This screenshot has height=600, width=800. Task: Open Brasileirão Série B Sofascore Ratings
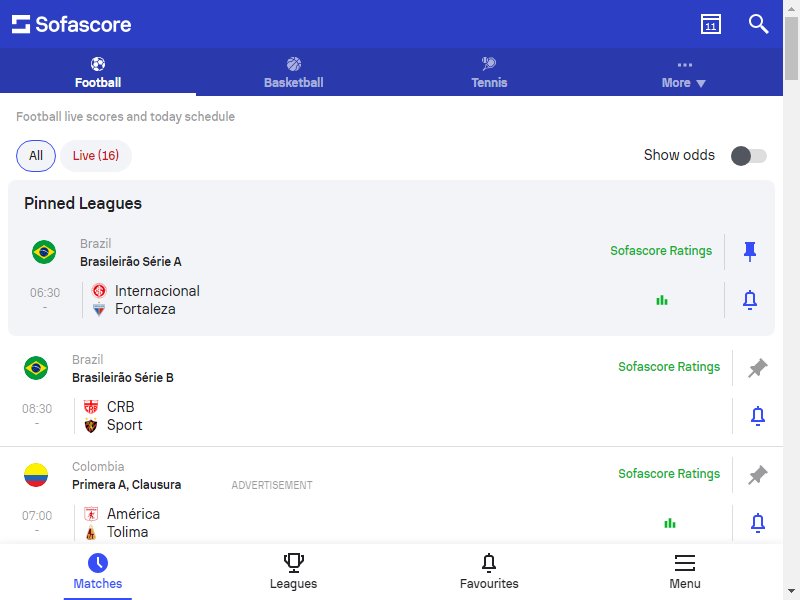669,366
